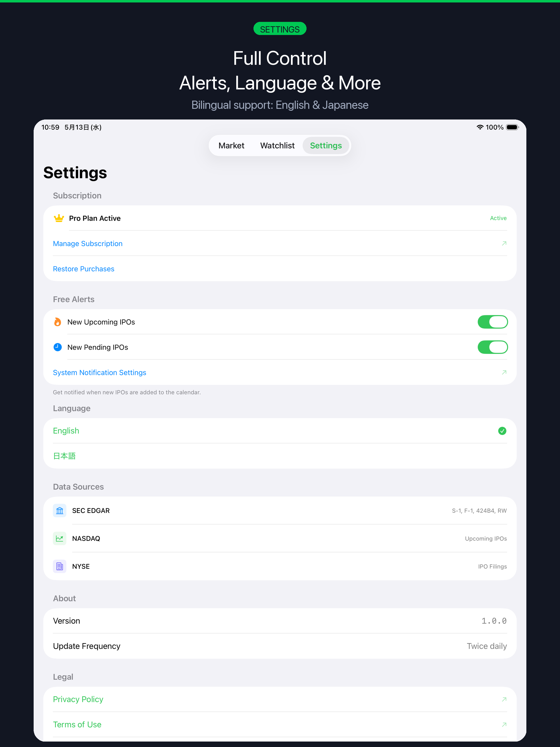Click the Update Frequency label

[x=86, y=646]
